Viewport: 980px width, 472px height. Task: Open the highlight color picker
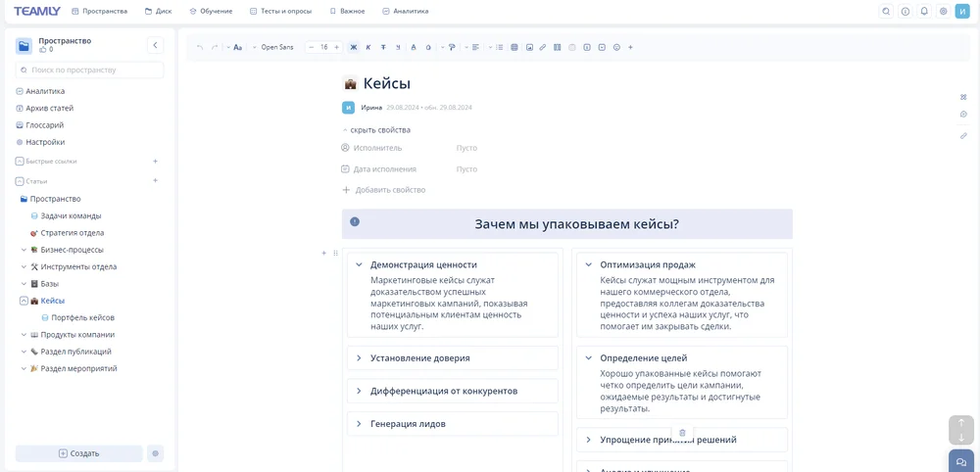[428, 47]
